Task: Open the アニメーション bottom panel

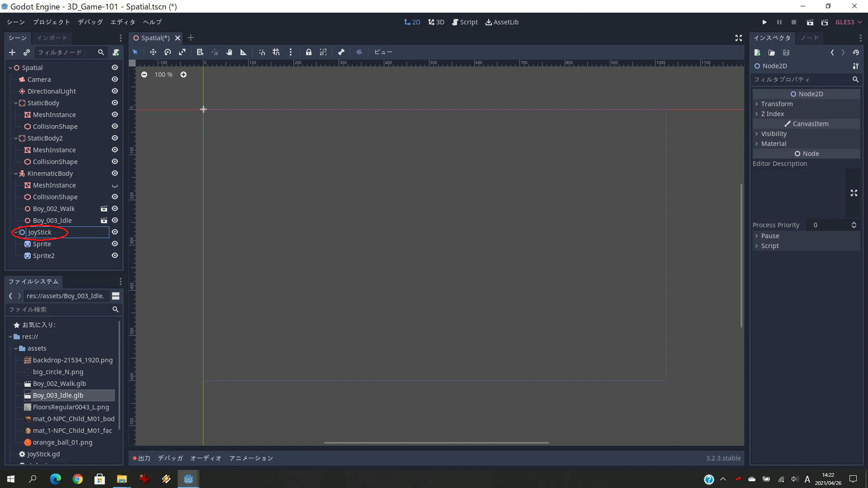Action: point(251,458)
